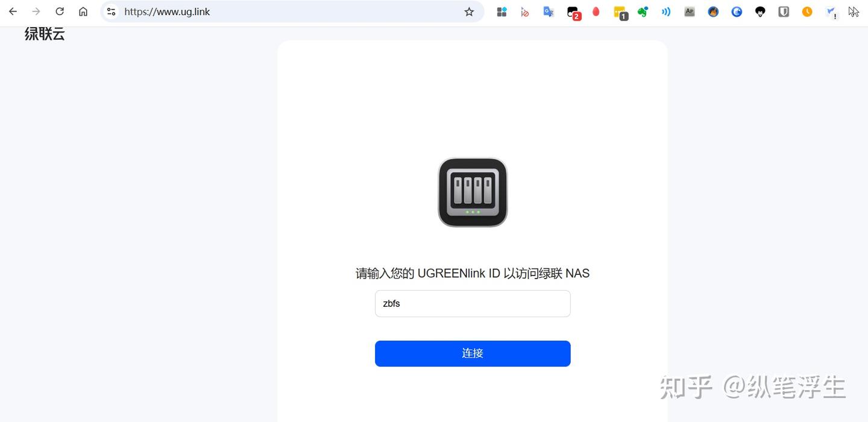
Task: Click the NAS device icon image
Action: 473,192
